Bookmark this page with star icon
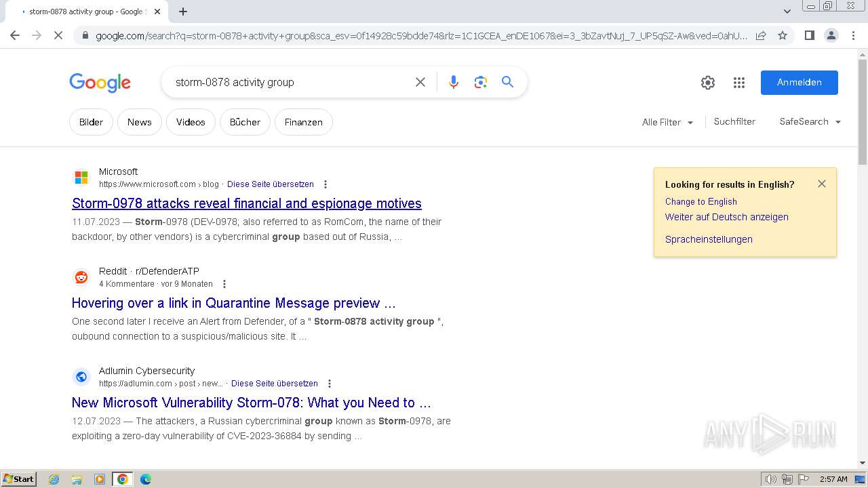This screenshot has width=868, height=488. pyautogui.click(x=783, y=35)
